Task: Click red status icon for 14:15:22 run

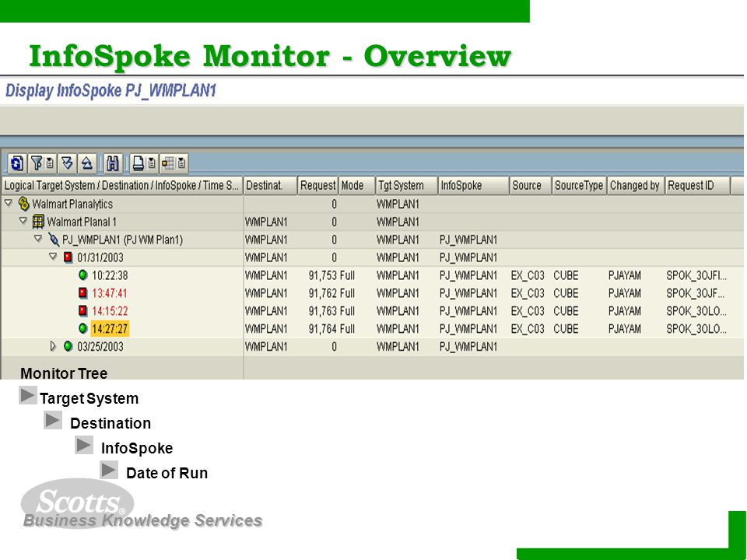Action: pos(83,311)
